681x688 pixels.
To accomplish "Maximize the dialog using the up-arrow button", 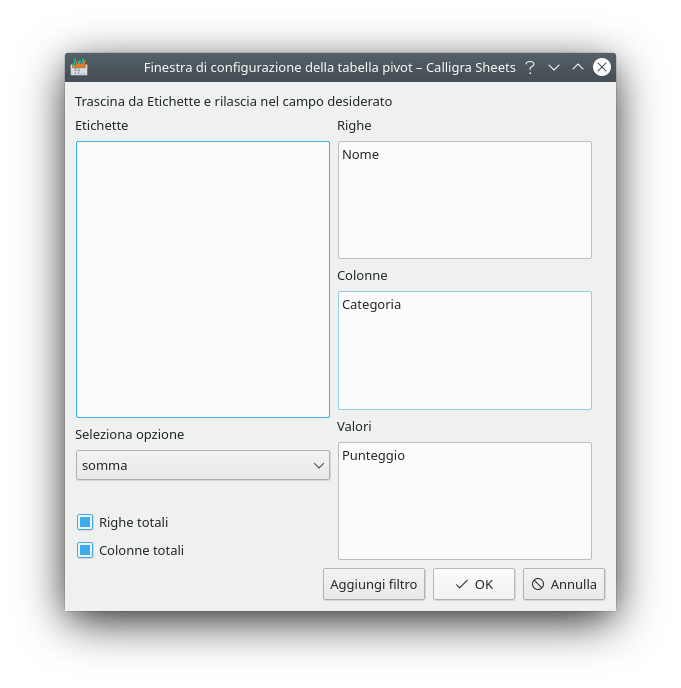I will (x=577, y=67).
